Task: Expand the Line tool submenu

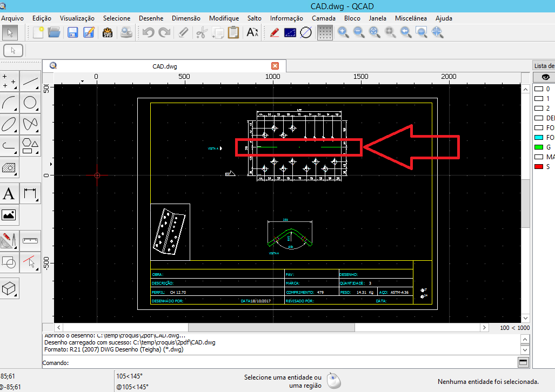Action: point(31,82)
